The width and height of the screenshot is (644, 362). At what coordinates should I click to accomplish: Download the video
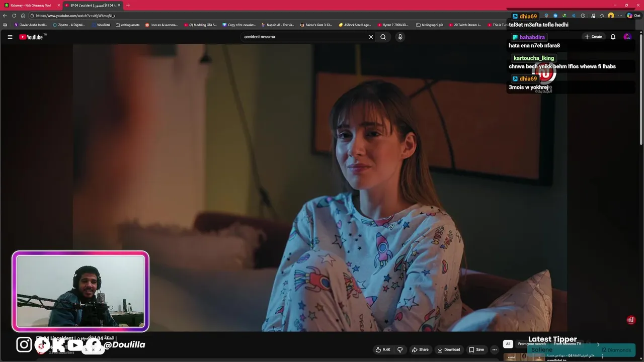point(449,349)
